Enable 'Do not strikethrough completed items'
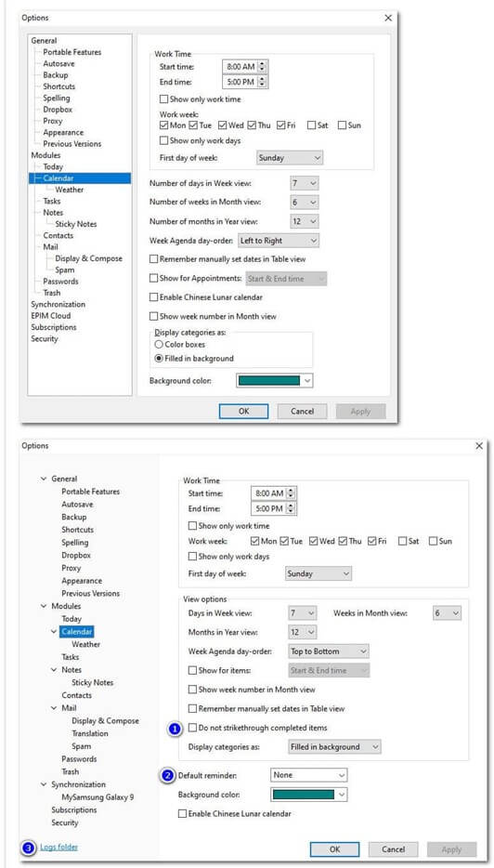494x868 pixels. [192, 728]
